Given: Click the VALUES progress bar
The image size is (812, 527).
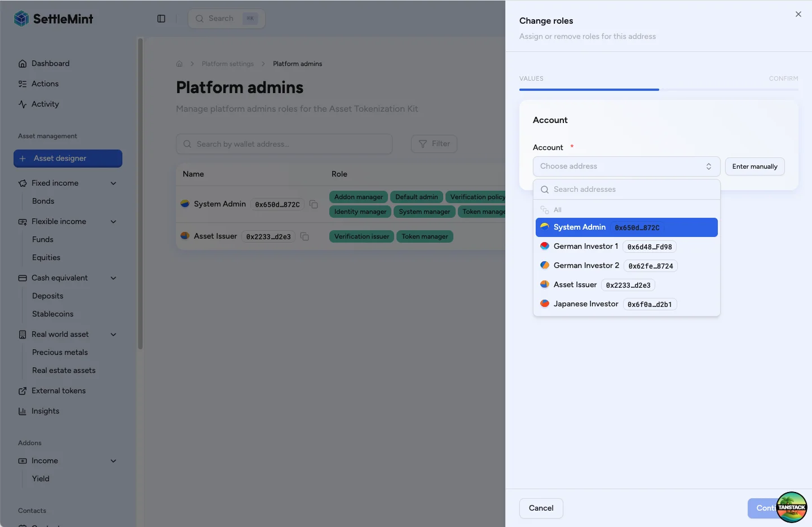Looking at the screenshot, I should [x=589, y=89].
